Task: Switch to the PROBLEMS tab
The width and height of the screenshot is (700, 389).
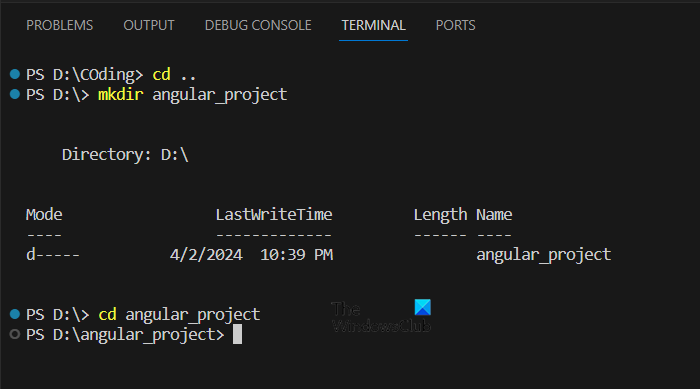Action: 59,25
